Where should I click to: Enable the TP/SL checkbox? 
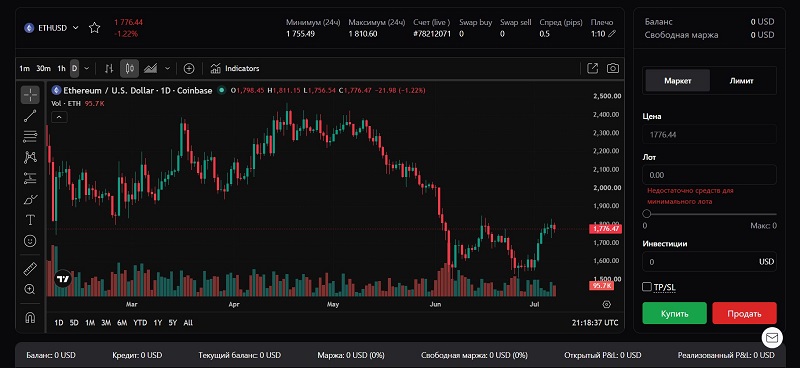pos(646,287)
